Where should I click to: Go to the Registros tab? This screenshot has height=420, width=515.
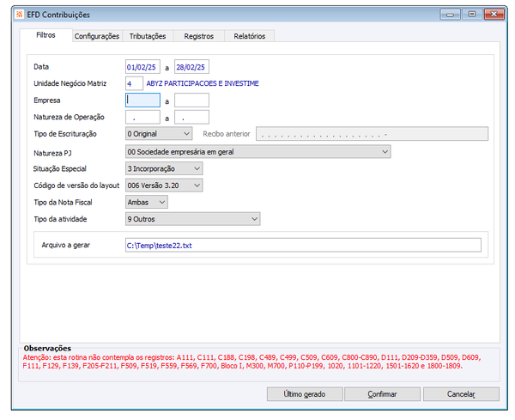(199, 36)
